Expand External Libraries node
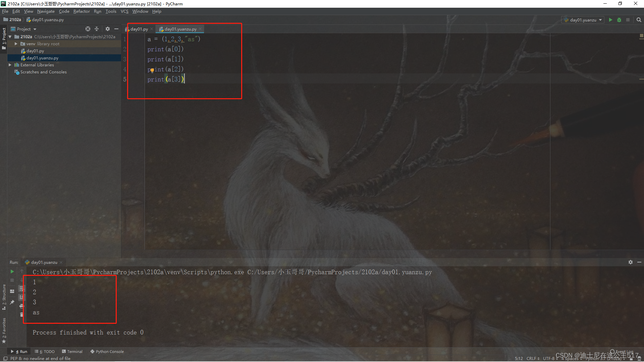The width and height of the screenshot is (644, 362). tap(10, 65)
